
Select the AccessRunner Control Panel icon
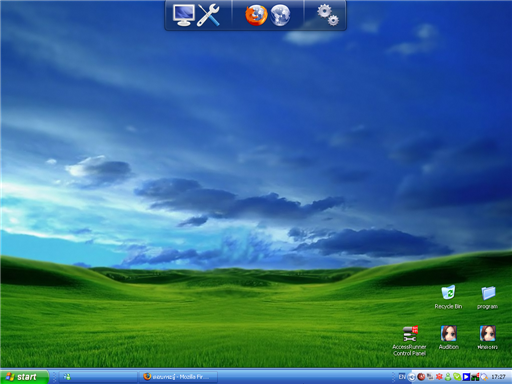pyautogui.click(x=409, y=341)
